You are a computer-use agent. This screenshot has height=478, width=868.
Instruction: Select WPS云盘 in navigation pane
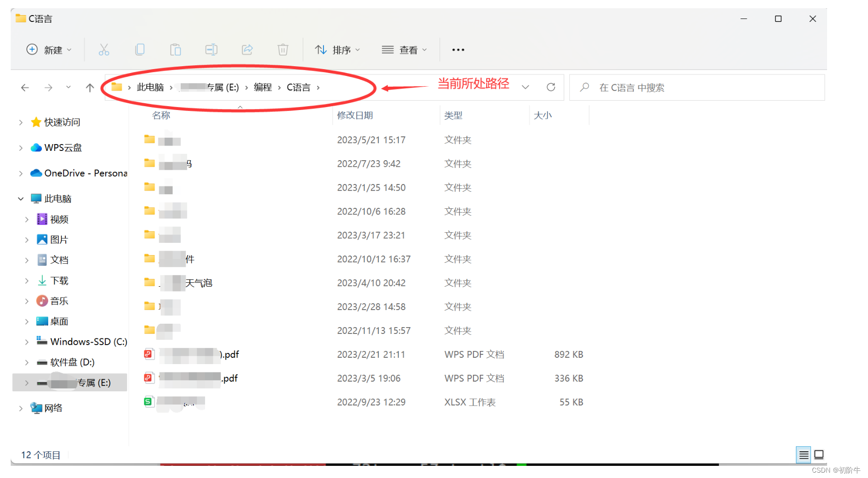(x=56, y=147)
